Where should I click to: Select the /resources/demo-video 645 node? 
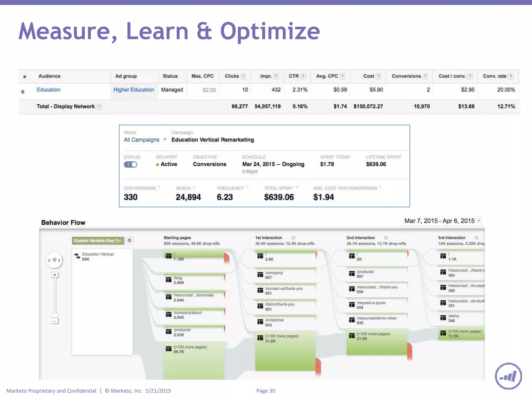tap(377, 319)
